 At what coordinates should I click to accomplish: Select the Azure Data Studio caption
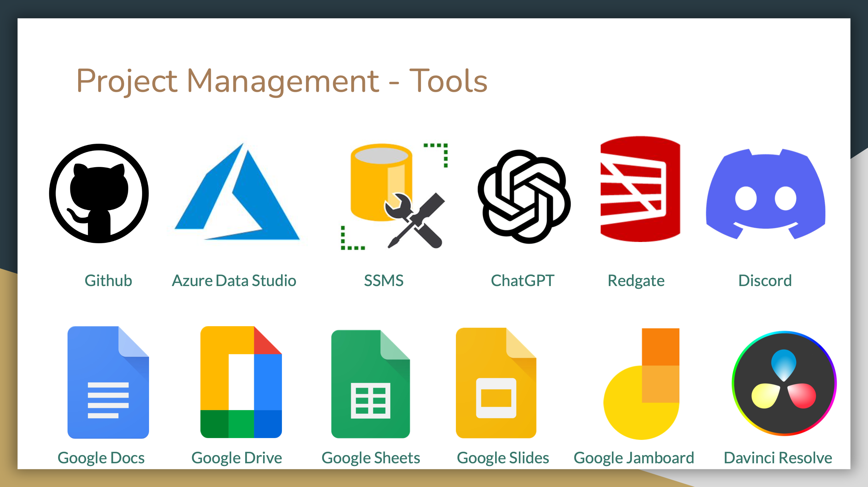tap(234, 281)
